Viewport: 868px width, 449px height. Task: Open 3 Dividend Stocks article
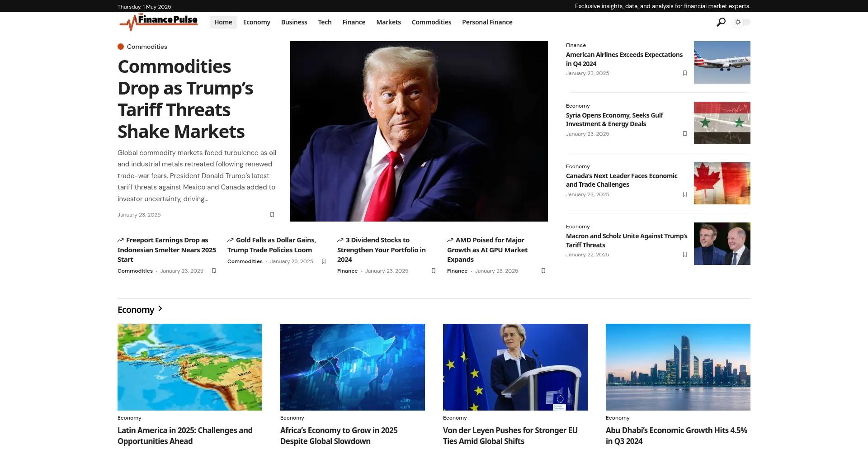[x=382, y=250]
